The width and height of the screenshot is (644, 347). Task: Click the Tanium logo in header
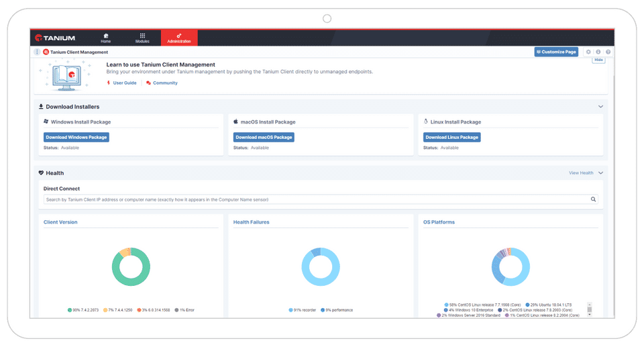55,38
